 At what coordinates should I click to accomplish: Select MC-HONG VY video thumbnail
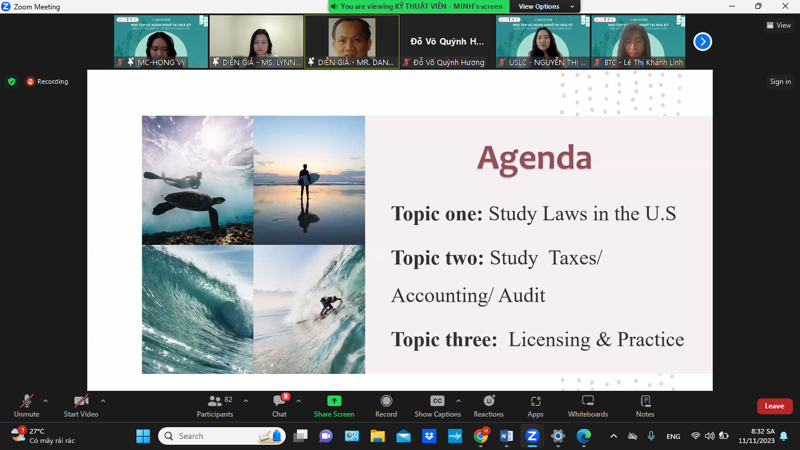point(161,41)
